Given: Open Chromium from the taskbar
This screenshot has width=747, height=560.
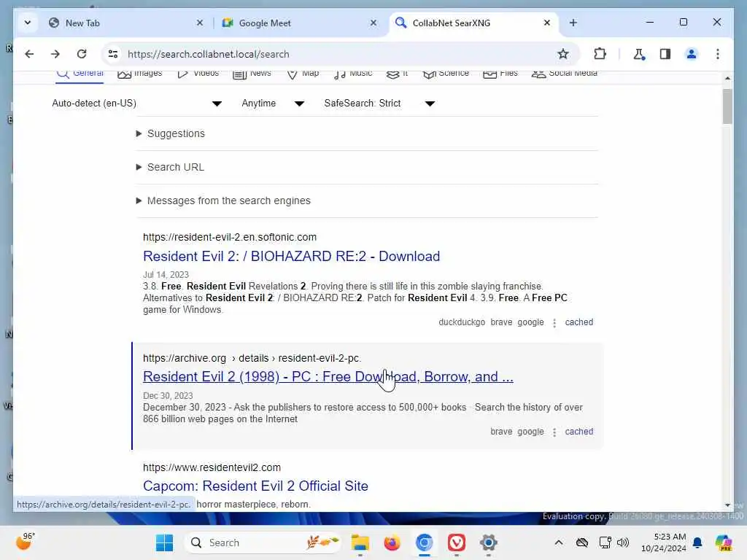Looking at the screenshot, I should 424,542.
